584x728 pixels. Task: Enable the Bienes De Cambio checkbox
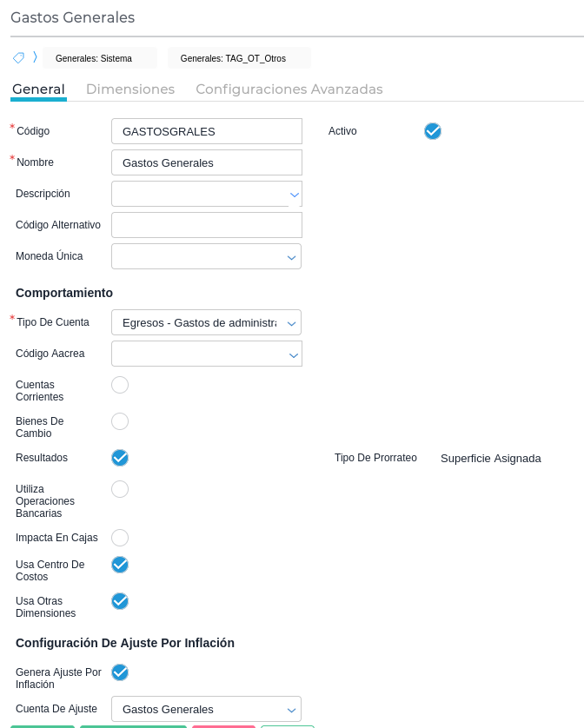pyautogui.click(x=120, y=421)
